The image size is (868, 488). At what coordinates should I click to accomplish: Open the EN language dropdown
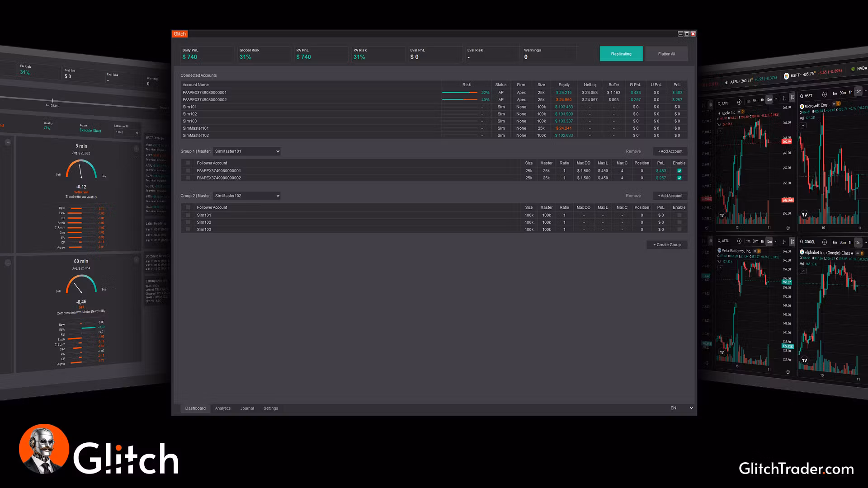(x=681, y=408)
